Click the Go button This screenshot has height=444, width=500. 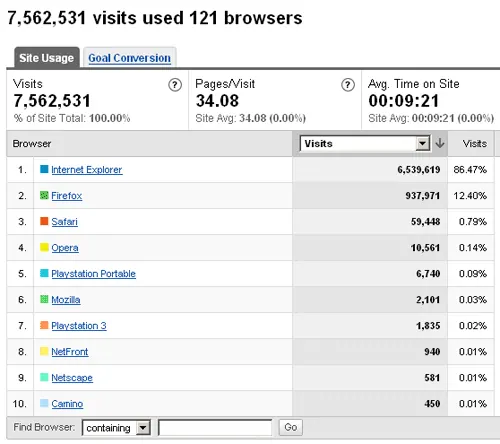tap(291, 427)
